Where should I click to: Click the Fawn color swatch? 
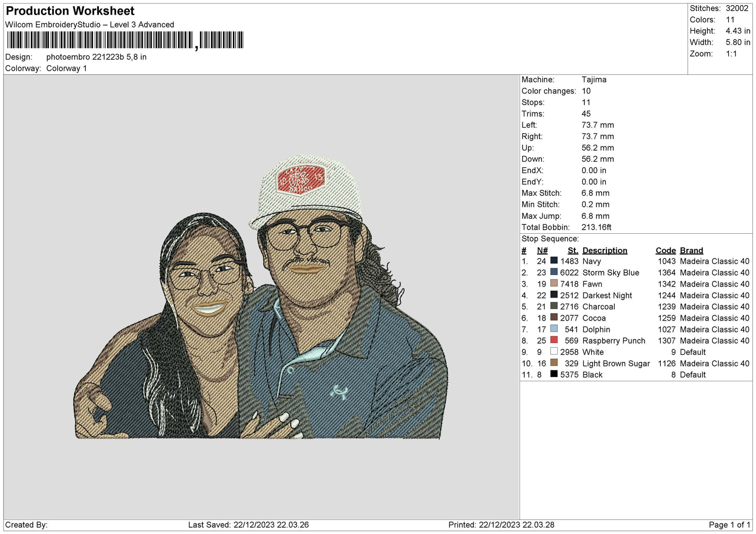click(x=554, y=283)
